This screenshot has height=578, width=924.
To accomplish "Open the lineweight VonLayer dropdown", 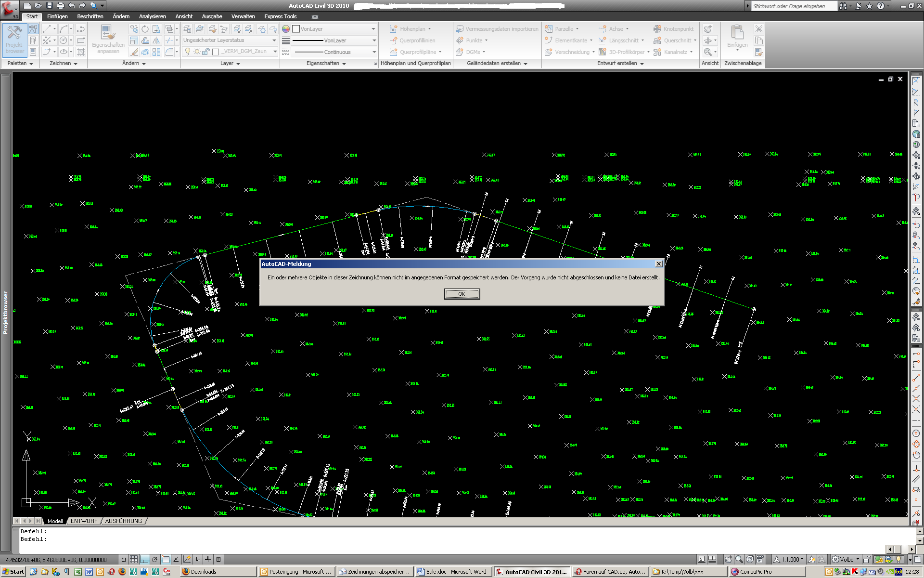I will [373, 40].
